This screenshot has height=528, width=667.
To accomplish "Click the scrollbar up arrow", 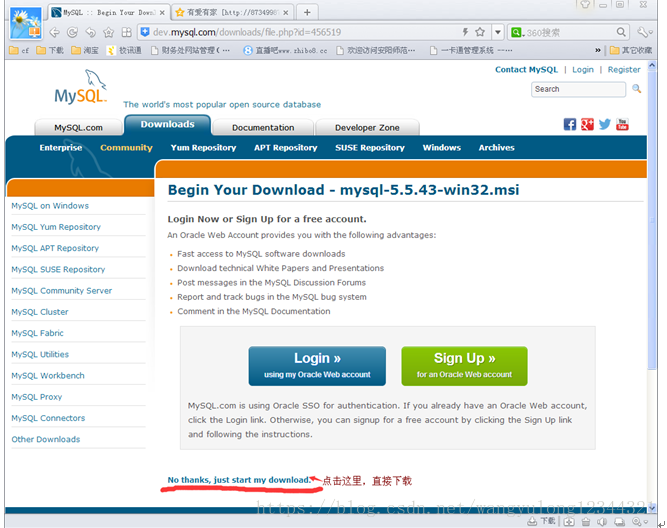I will coord(652,66).
